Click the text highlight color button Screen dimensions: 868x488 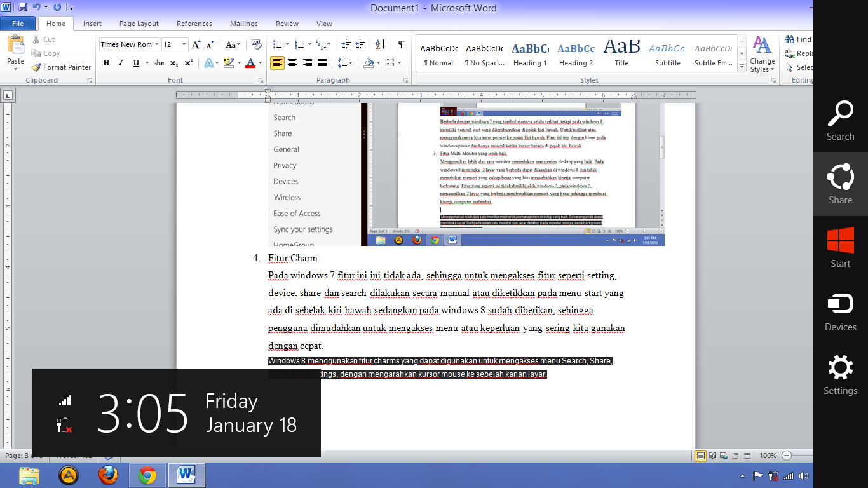coord(229,63)
